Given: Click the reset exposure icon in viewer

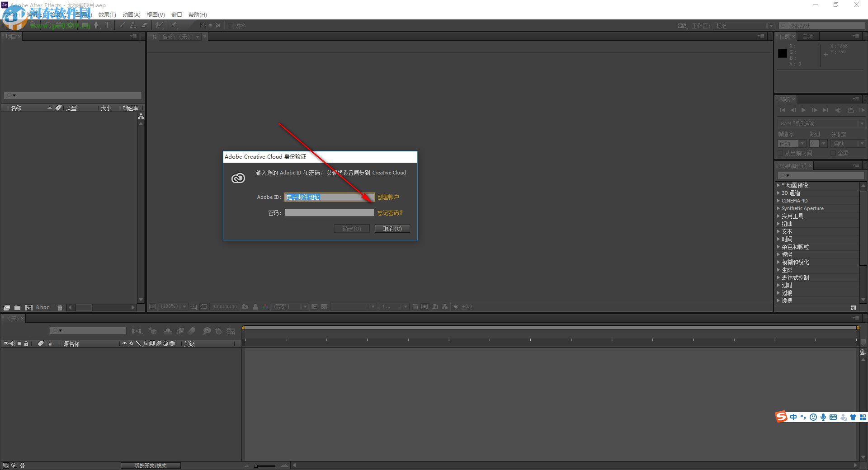Looking at the screenshot, I should tap(455, 306).
